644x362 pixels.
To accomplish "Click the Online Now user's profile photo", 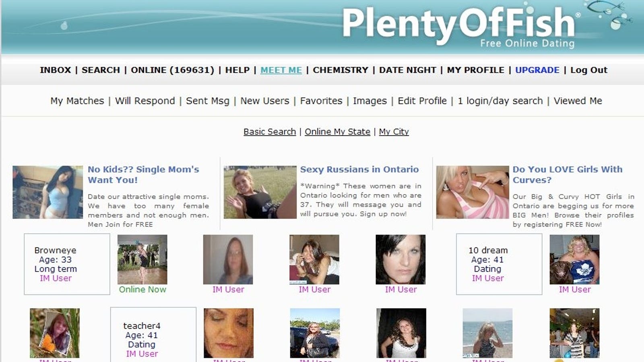I will coord(142,259).
